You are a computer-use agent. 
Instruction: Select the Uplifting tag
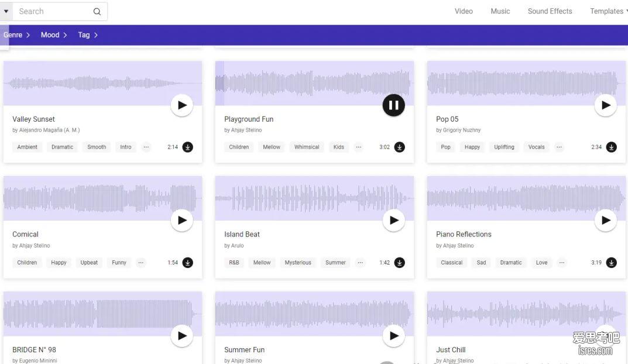tap(505, 147)
